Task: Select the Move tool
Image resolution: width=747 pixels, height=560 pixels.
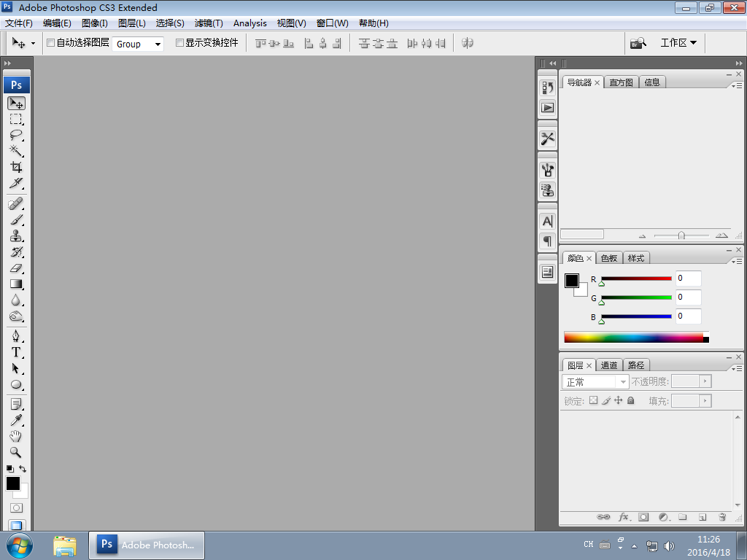Action: coord(16,104)
